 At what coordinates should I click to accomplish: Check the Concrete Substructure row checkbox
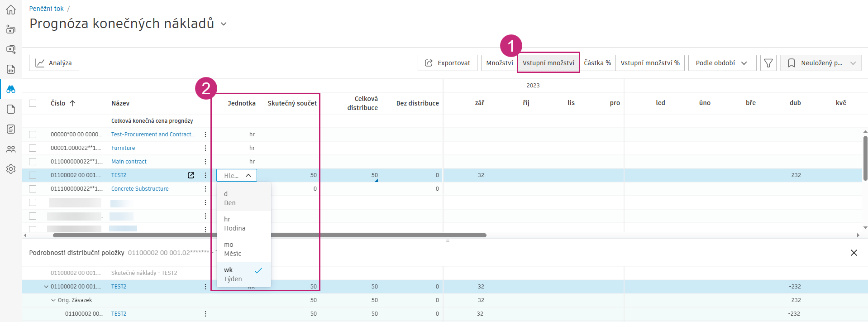(x=33, y=189)
